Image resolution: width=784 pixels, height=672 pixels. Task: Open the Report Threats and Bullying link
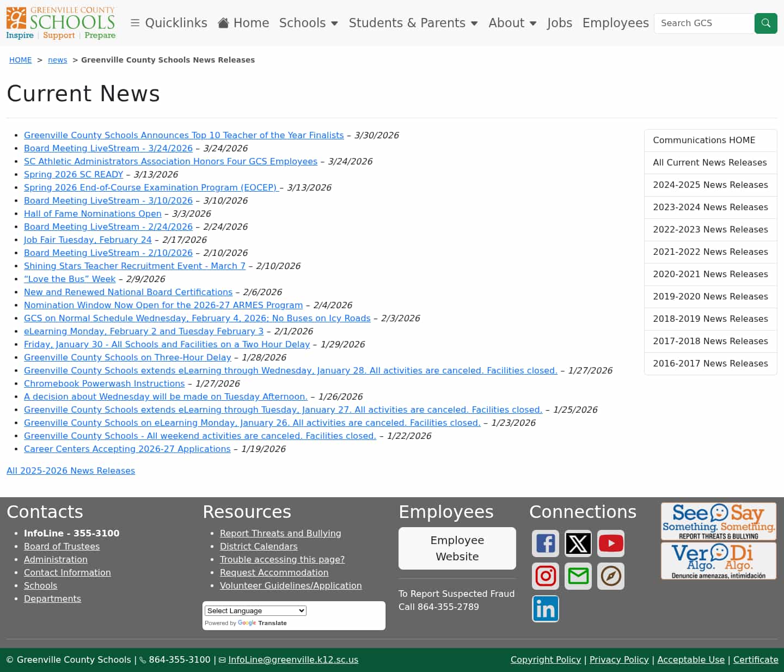click(280, 533)
